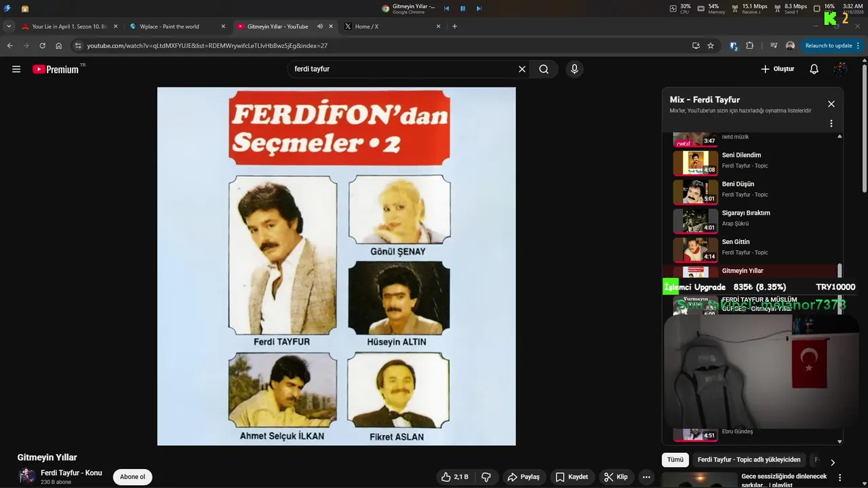This screenshot has height=488, width=868.
Task: Open Ferdi Tayfur - Konu channel link
Action: pyautogui.click(x=71, y=472)
